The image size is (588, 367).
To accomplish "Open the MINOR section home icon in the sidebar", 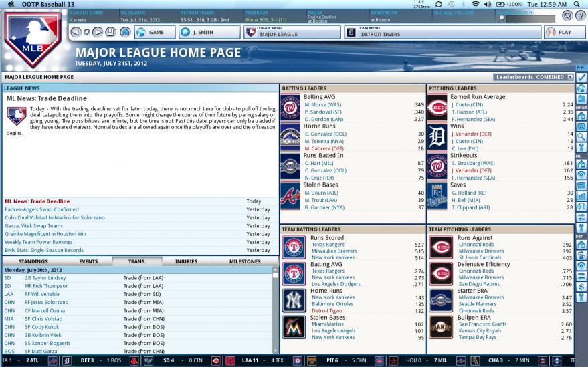I will point(581,116).
